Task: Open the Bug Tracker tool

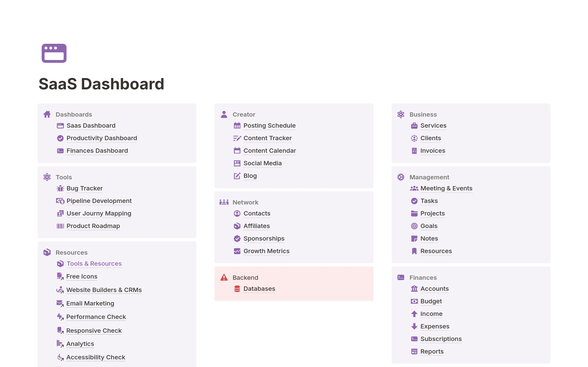Action: click(85, 188)
